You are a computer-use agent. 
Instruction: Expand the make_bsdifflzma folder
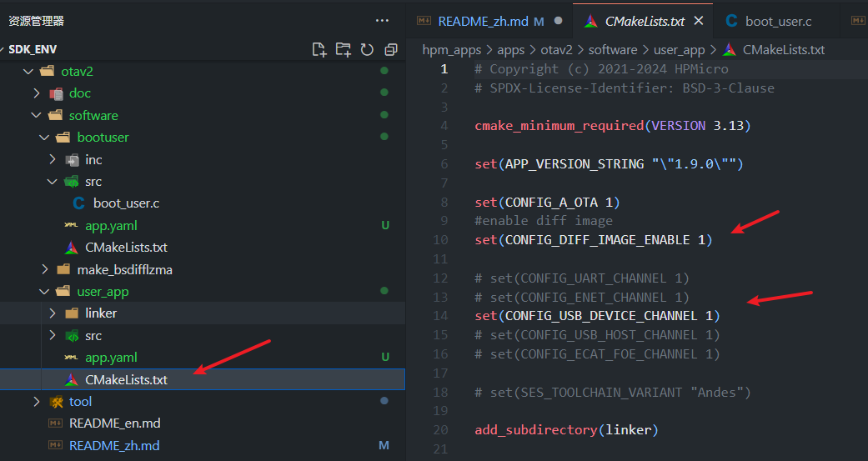[x=44, y=269]
